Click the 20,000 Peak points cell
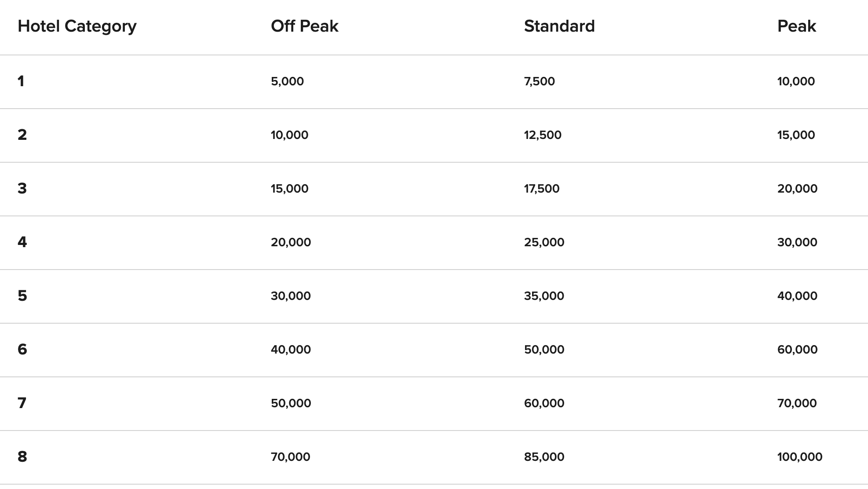Image resolution: width=868 pixels, height=489 pixels. click(797, 189)
